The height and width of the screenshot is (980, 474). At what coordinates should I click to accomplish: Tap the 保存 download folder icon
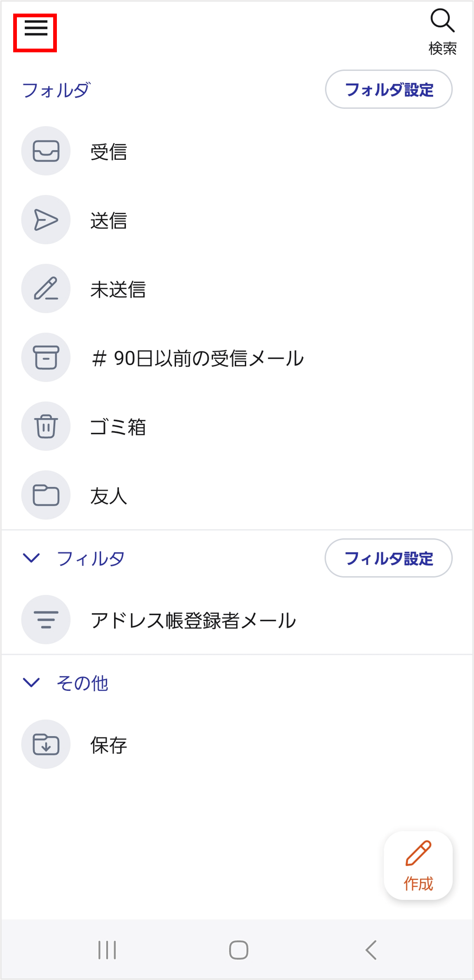(x=46, y=744)
